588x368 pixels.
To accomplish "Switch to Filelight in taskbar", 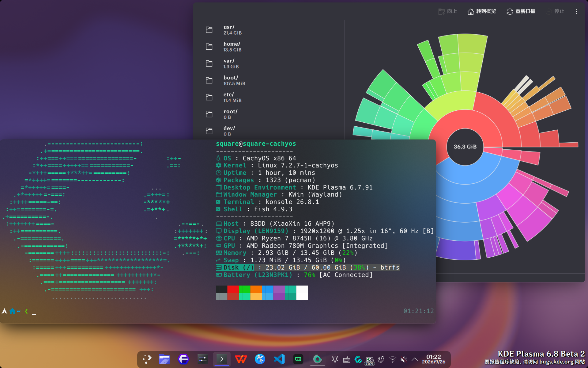I will click(317, 359).
